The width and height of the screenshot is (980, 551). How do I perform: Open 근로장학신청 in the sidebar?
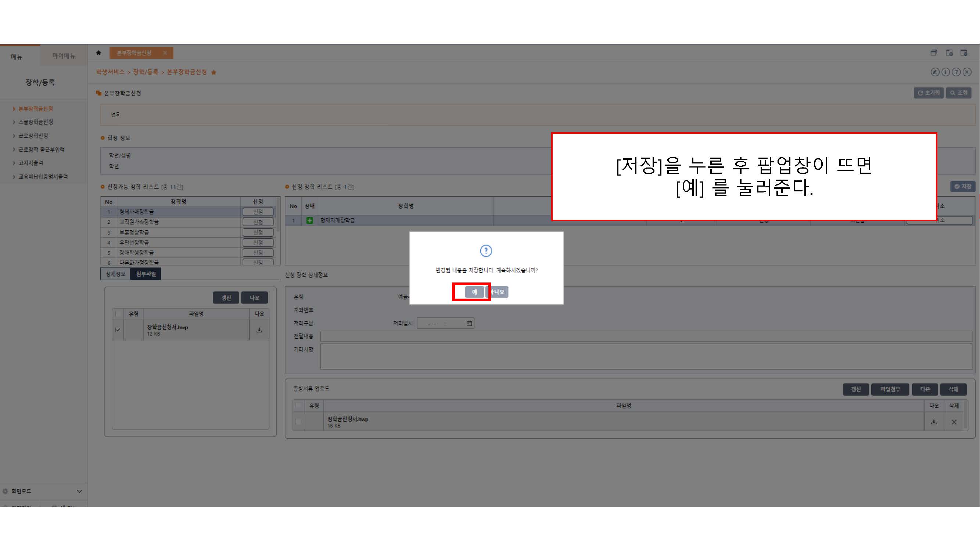pyautogui.click(x=33, y=136)
